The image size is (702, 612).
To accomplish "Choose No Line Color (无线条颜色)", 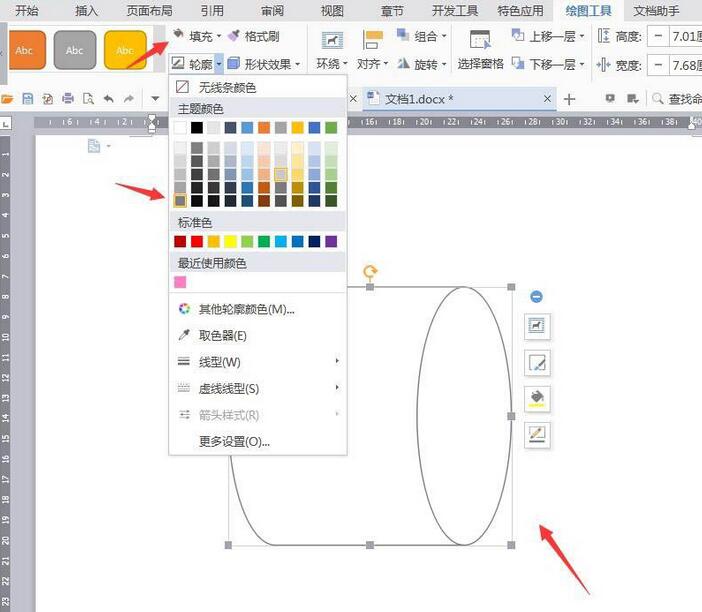I will click(257, 87).
